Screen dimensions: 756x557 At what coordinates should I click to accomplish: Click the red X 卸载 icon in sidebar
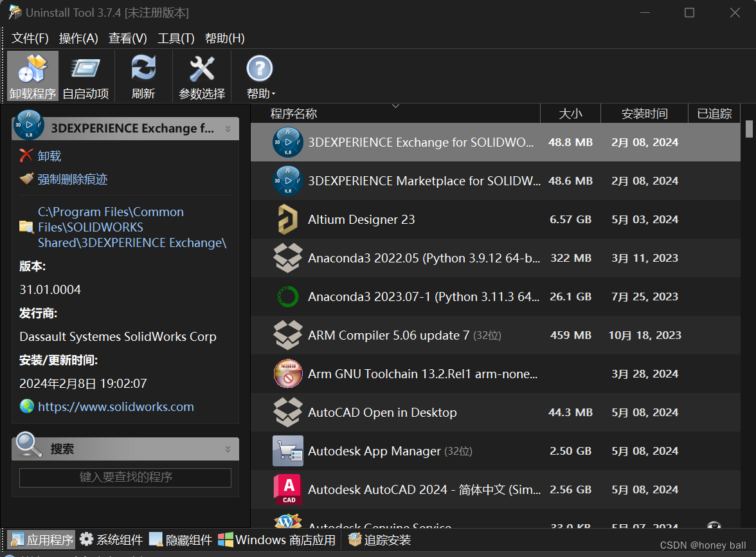[x=26, y=155]
